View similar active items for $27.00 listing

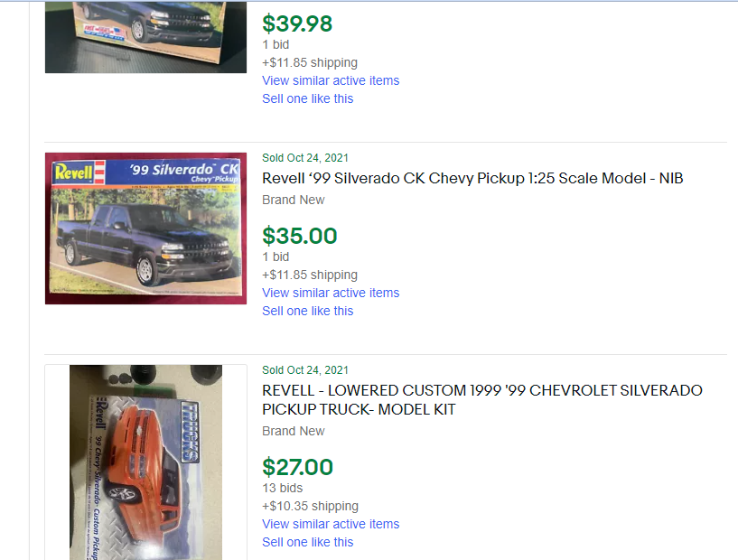tap(331, 524)
